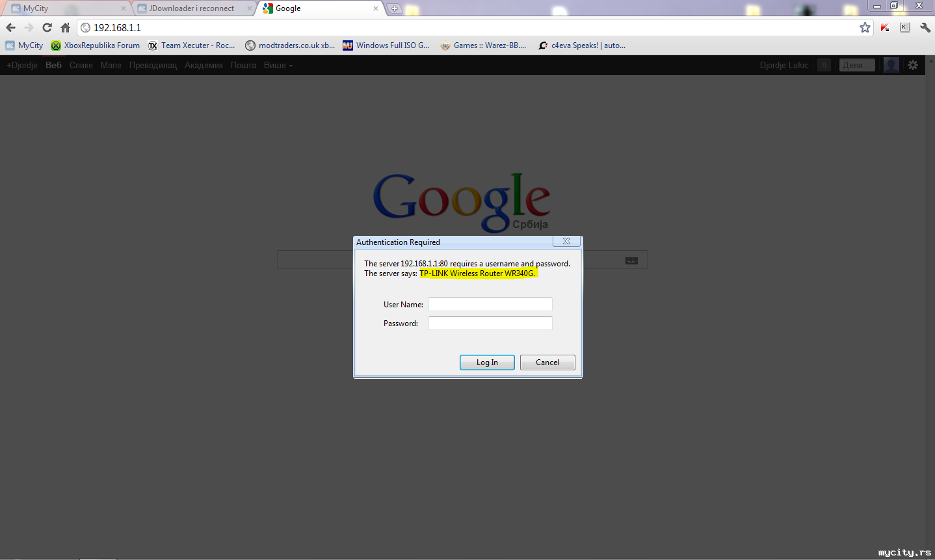Select the Google tab
The height and width of the screenshot is (560, 935).
coord(320,8)
